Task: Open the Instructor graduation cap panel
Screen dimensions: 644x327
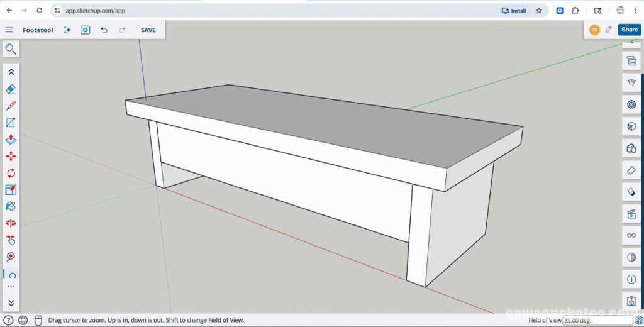Action: coord(631,83)
